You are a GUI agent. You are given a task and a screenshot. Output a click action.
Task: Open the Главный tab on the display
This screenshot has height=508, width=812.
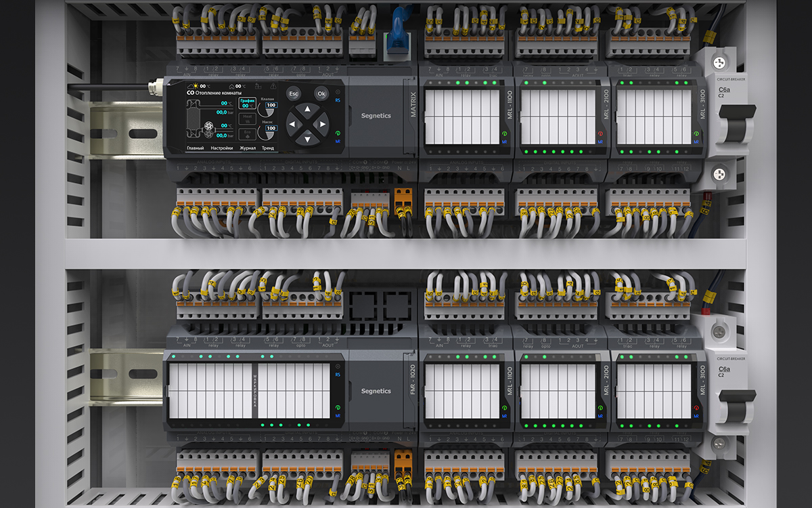point(196,148)
